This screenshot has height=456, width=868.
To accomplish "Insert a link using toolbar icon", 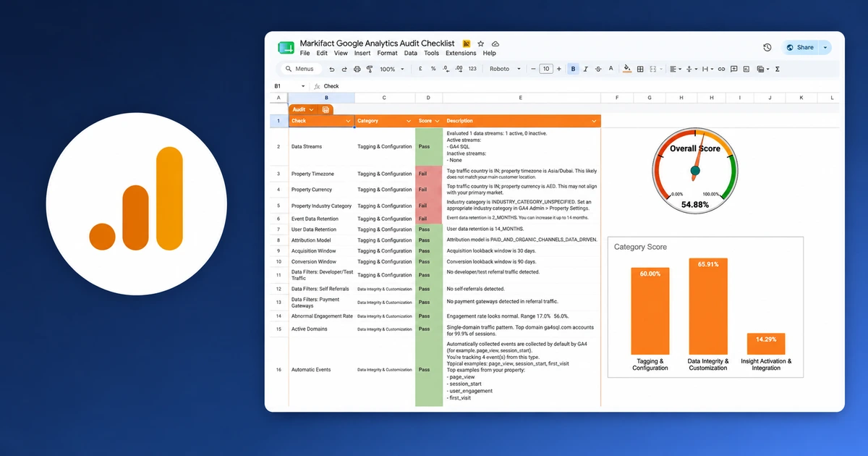I will (721, 69).
